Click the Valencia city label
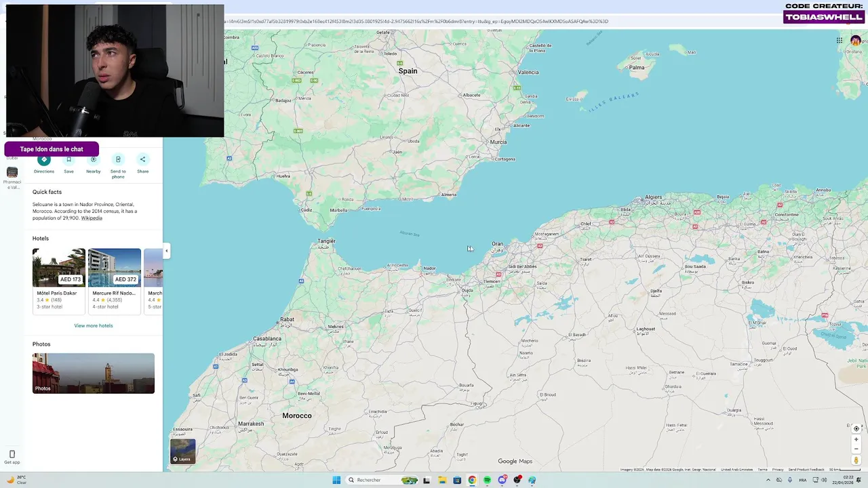 pos(528,72)
